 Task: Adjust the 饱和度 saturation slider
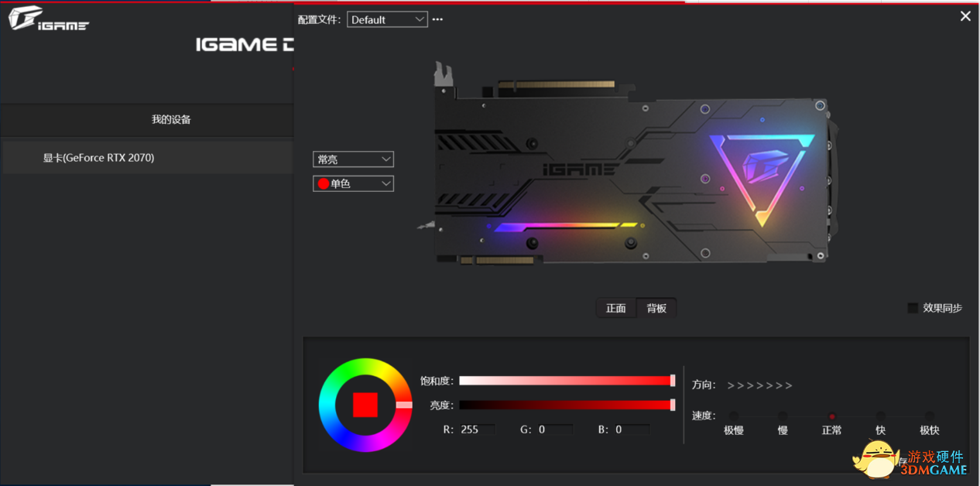pos(567,381)
